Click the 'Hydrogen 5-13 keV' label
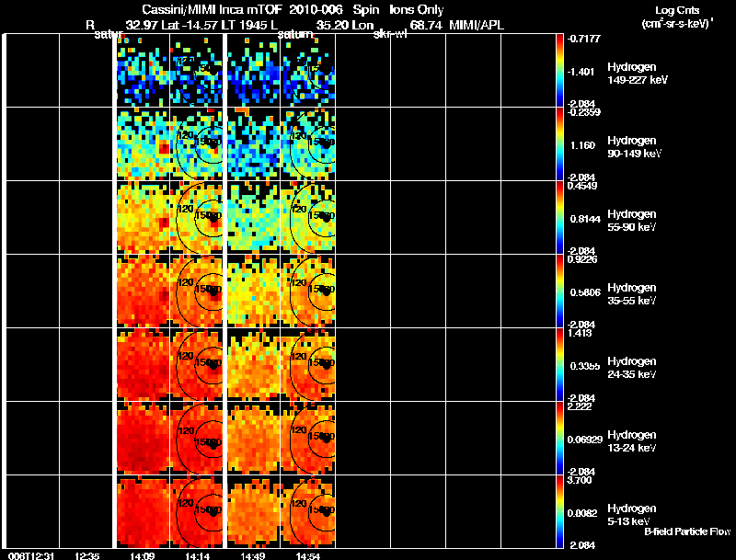 tap(632, 515)
